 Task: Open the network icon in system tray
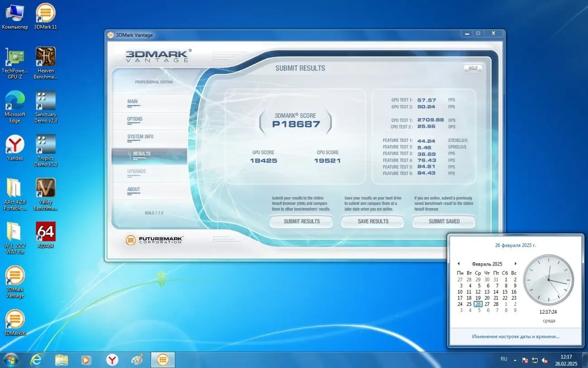coord(535,360)
